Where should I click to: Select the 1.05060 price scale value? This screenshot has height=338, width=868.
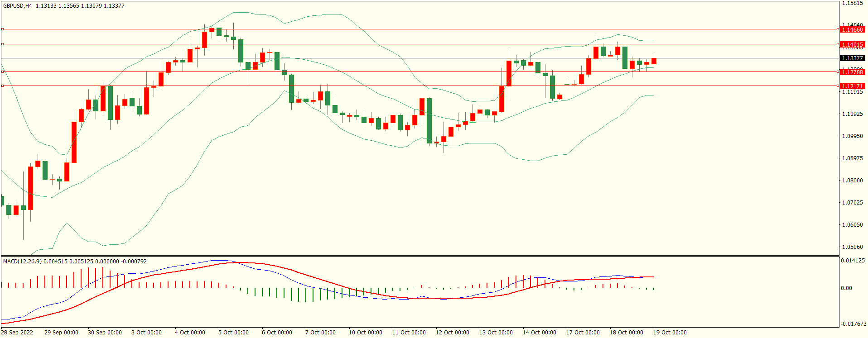coord(852,247)
